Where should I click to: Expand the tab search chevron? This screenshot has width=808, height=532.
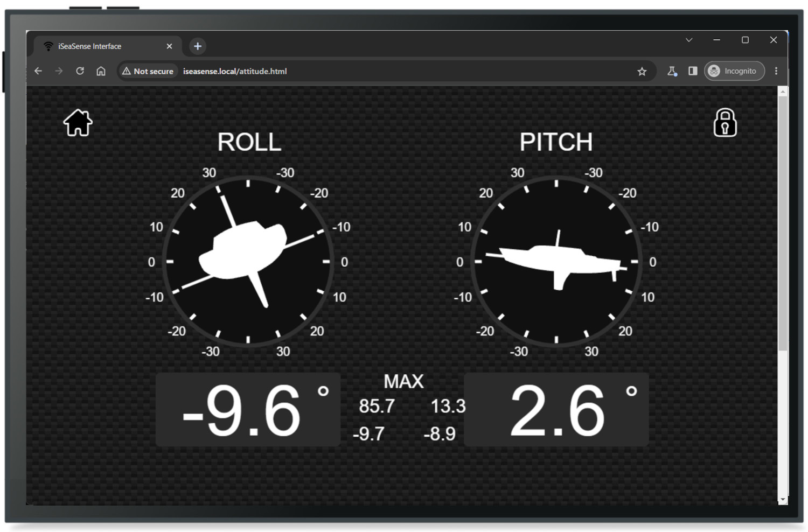pos(689,40)
